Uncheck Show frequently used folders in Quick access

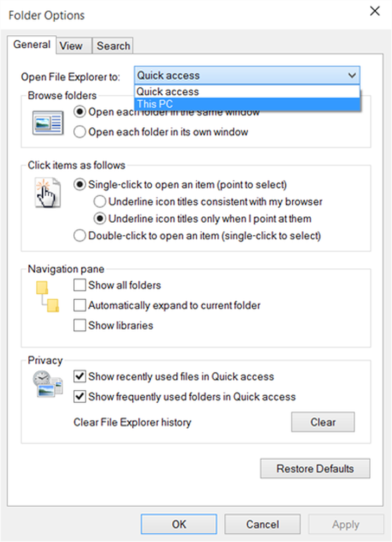[x=80, y=397]
